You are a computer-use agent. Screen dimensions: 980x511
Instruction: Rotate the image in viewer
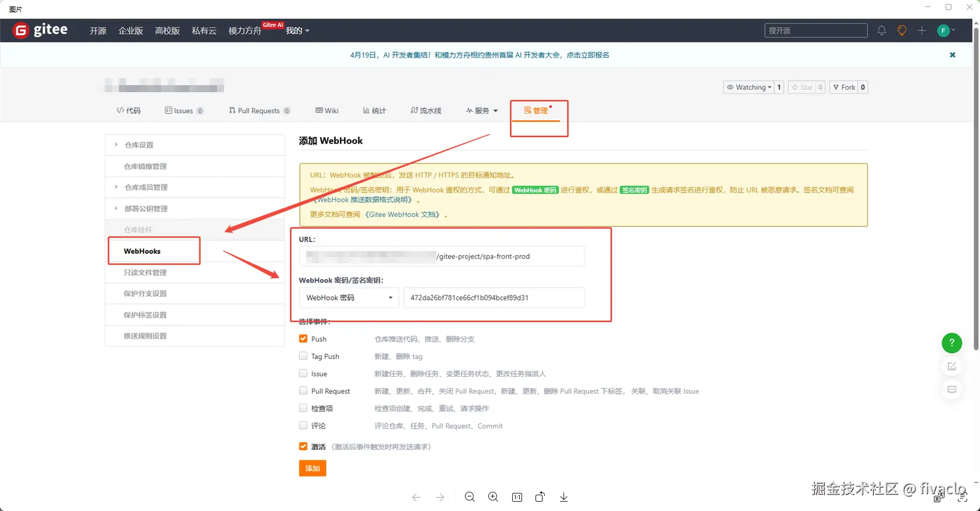(x=540, y=497)
